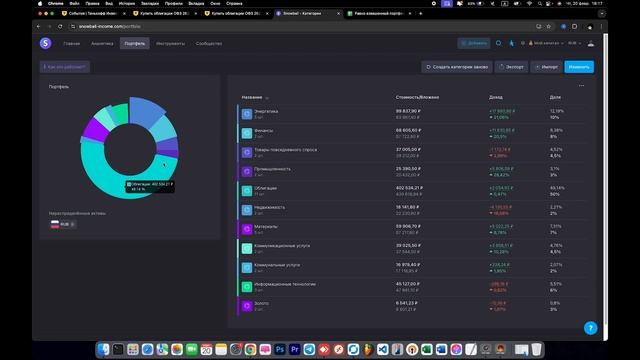Click the Snowball S logo
This screenshot has height=360, width=640.
(x=45, y=43)
